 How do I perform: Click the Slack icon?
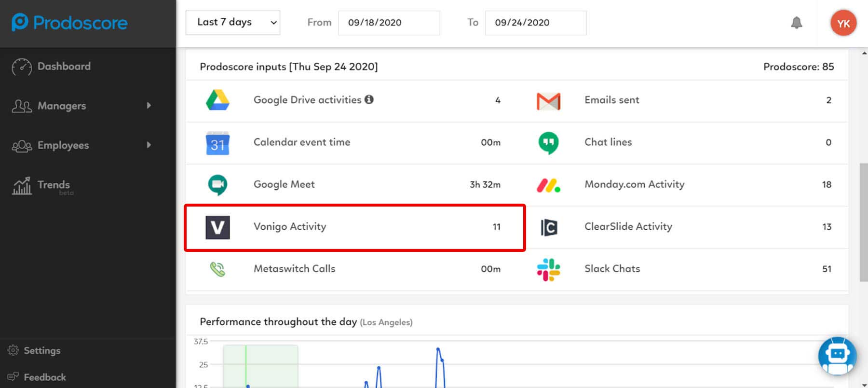[x=548, y=270]
